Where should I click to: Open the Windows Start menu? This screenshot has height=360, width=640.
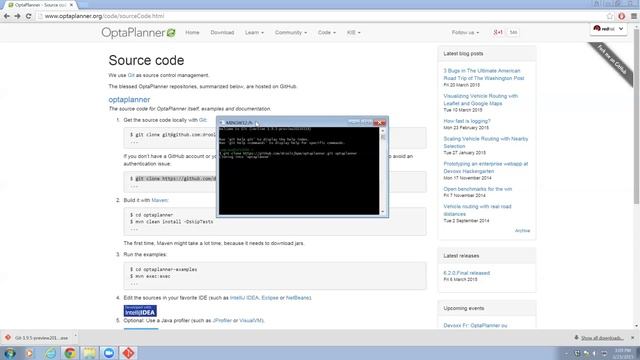[10, 353]
